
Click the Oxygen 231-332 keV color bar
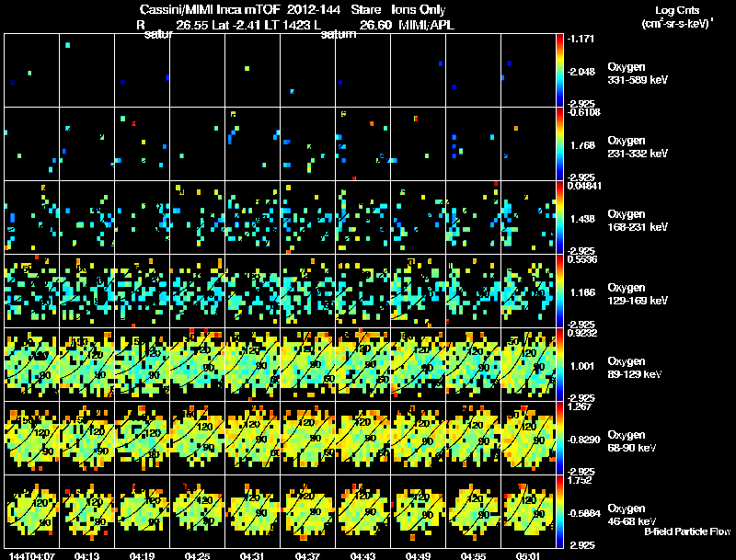tap(559, 143)
